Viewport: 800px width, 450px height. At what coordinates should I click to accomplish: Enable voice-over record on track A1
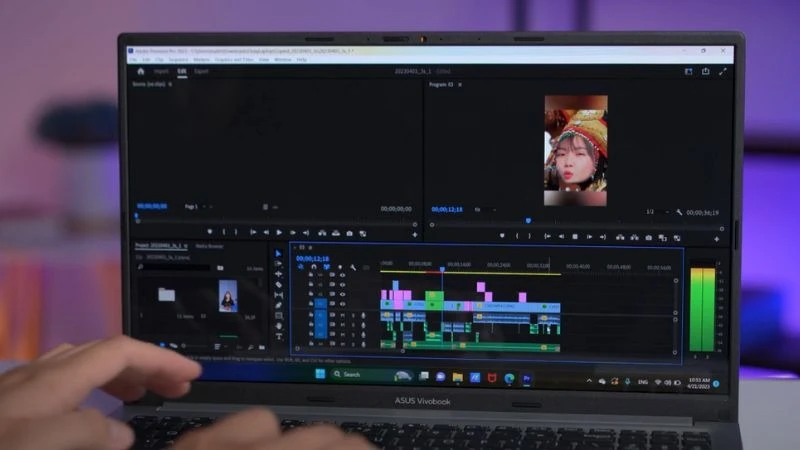click(x=363, y=315)
